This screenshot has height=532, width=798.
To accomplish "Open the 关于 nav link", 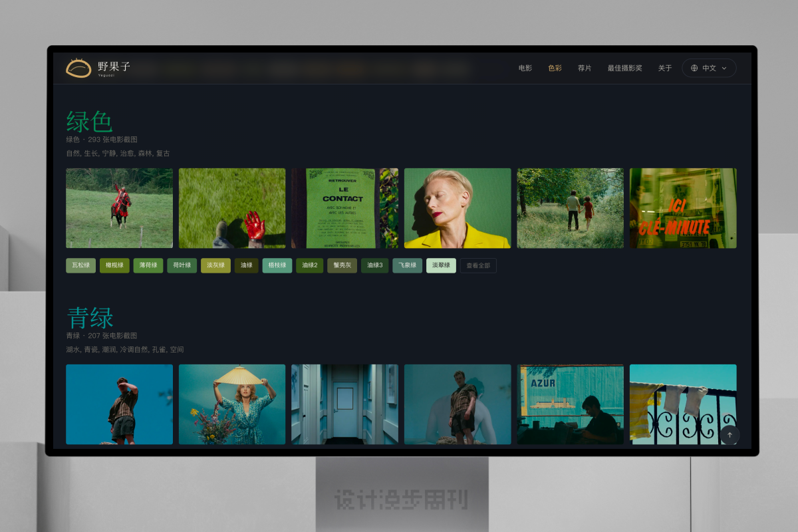I will click(x=665, y=68).
